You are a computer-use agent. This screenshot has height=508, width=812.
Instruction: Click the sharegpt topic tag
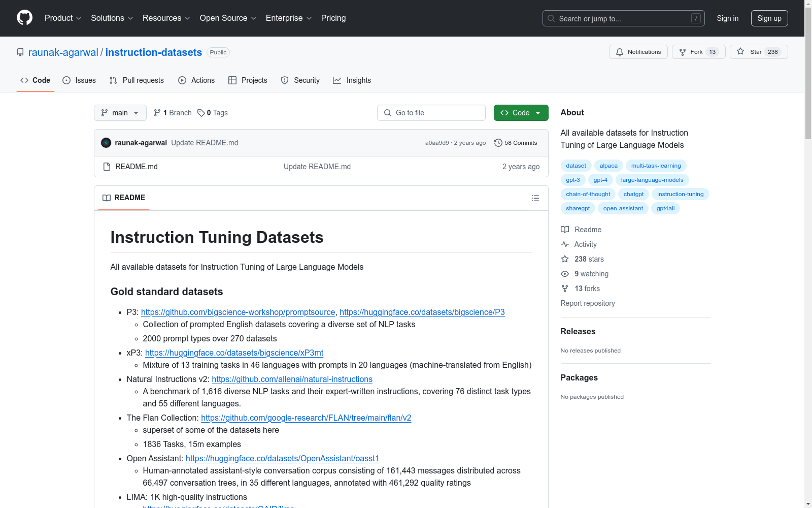[x=578, y=208]
